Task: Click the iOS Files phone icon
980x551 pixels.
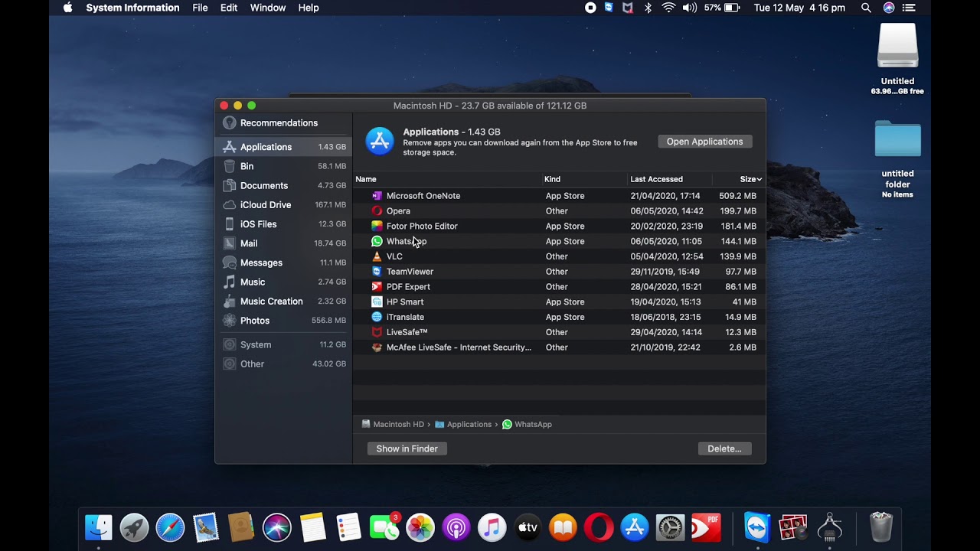Action: tap(229, 224)
